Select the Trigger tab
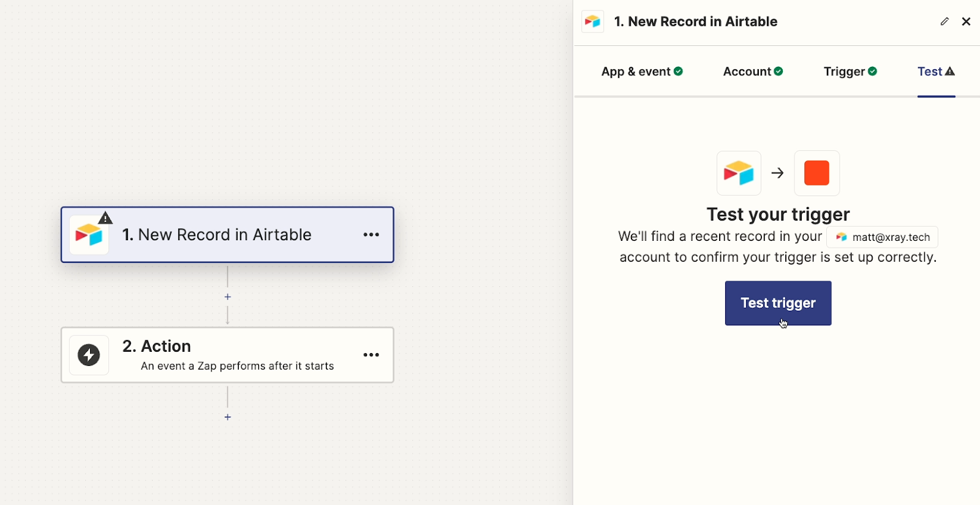980x505 pixels. click(x=850, y=72)
